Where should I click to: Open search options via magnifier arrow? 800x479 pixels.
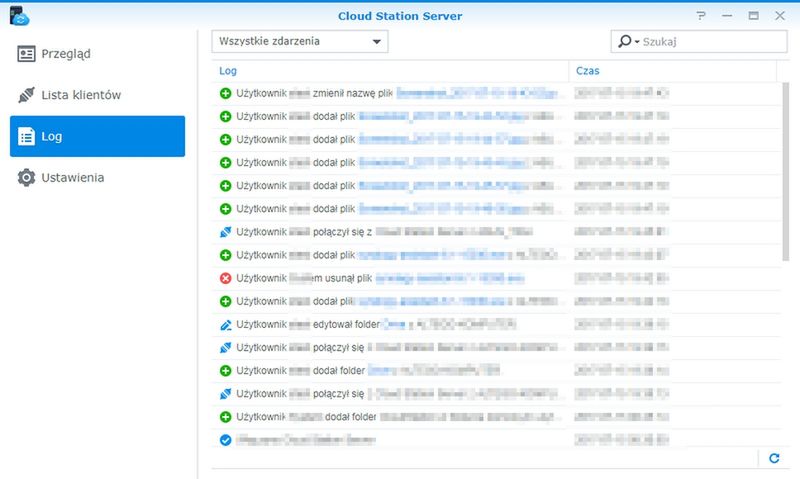coord(628,41)
